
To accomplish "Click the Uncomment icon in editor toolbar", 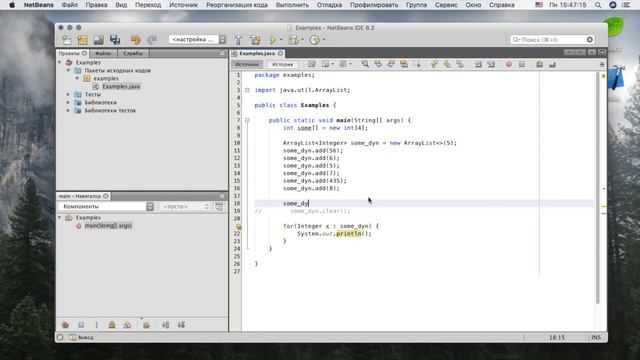I will (552, 64).
